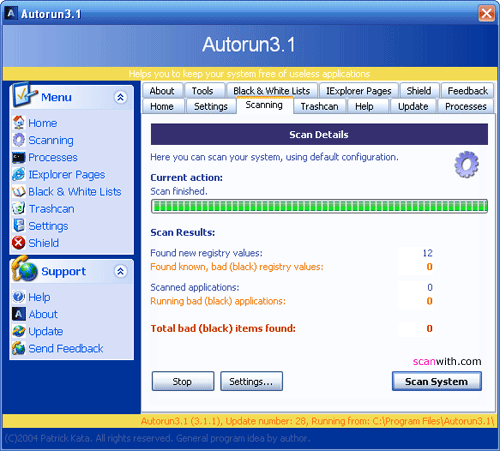Open the Send Feedback link

click(x=66, y=349)
